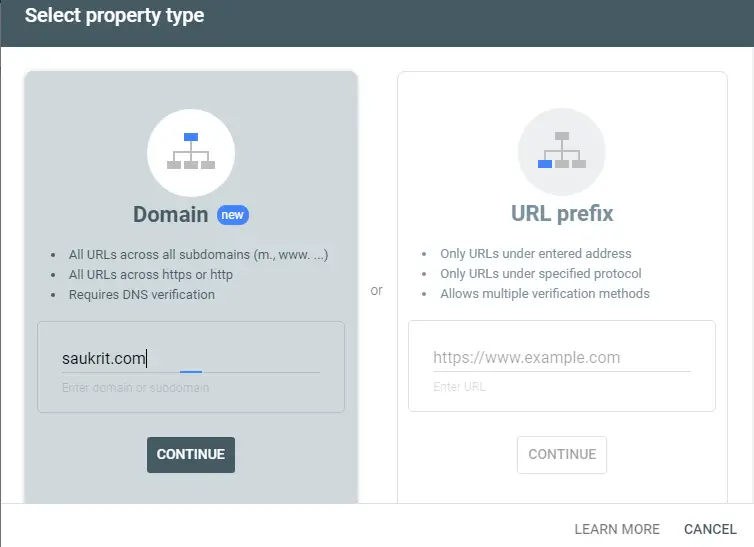Click "All URLs across https or http" text

coord(151,274)
